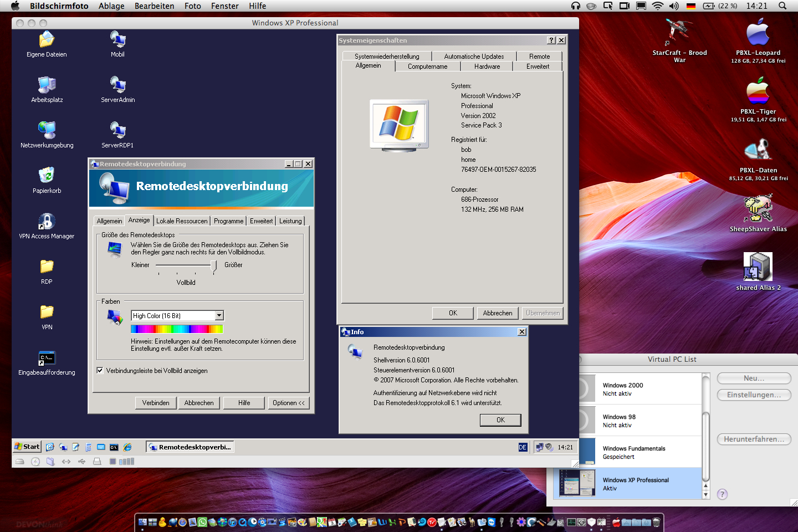The height and width of the screenshot is (532, 798).
Task: Select the RDP folder icon
Action: (x=47, y=272)
